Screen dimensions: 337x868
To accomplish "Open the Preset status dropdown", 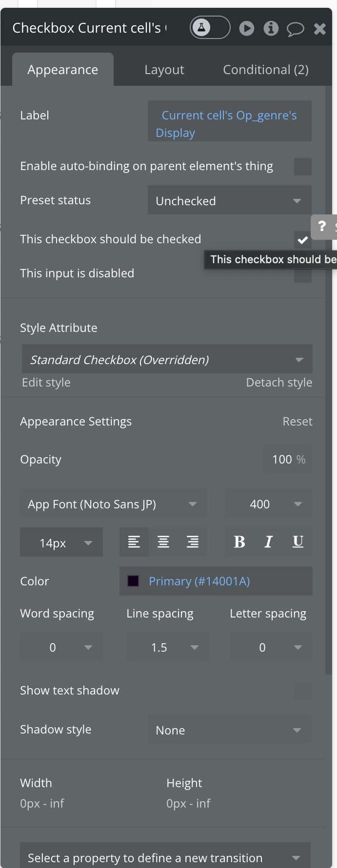I will [229, 201].
